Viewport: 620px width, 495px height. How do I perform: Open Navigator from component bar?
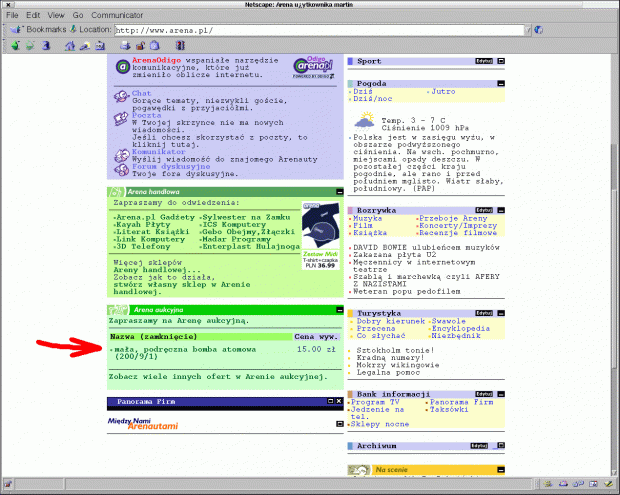click(548, 484)
